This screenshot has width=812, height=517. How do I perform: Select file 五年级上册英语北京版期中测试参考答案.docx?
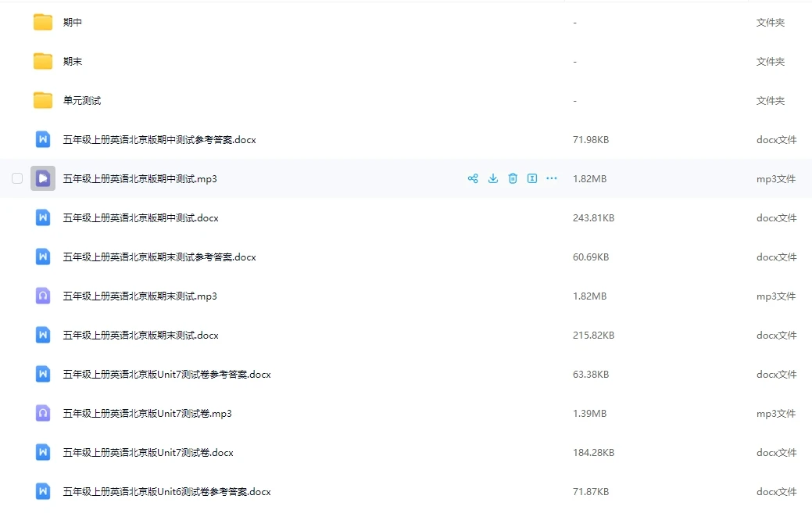[159, 139]
